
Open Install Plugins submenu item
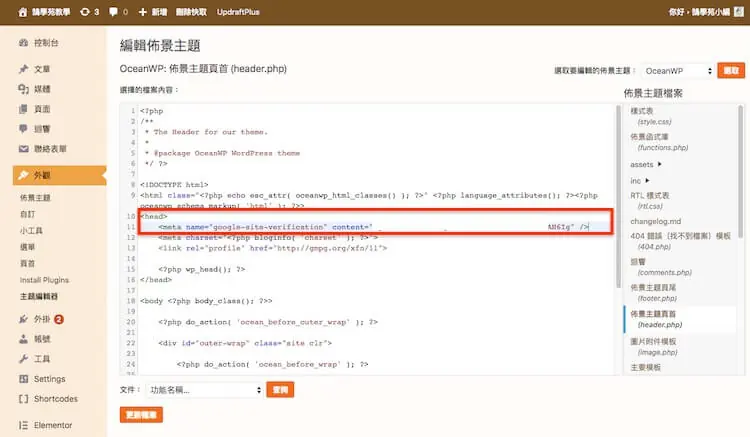click(44, 280)
